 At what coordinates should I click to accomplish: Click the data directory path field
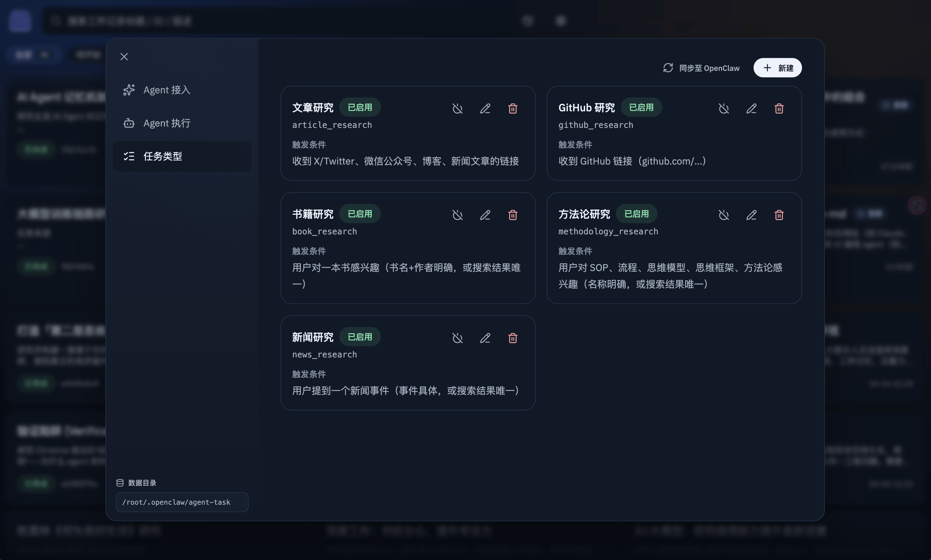pyautogui.click(x=182, y=502)
